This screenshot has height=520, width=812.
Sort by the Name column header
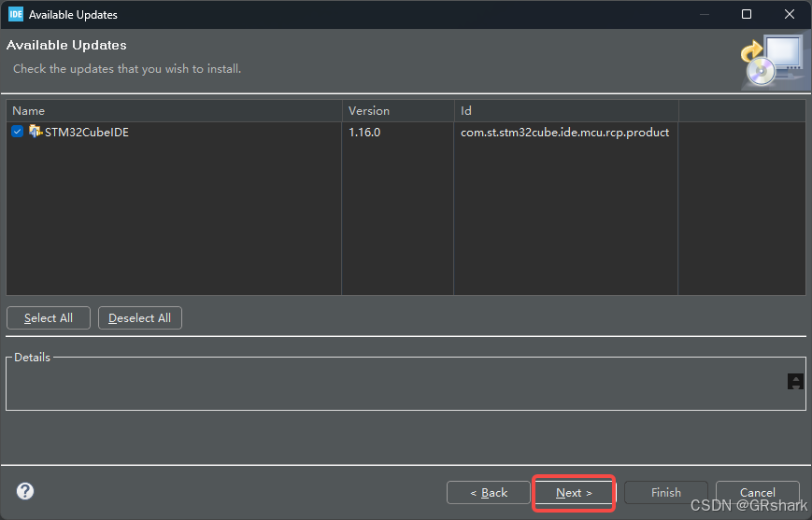tap(174, 111)
